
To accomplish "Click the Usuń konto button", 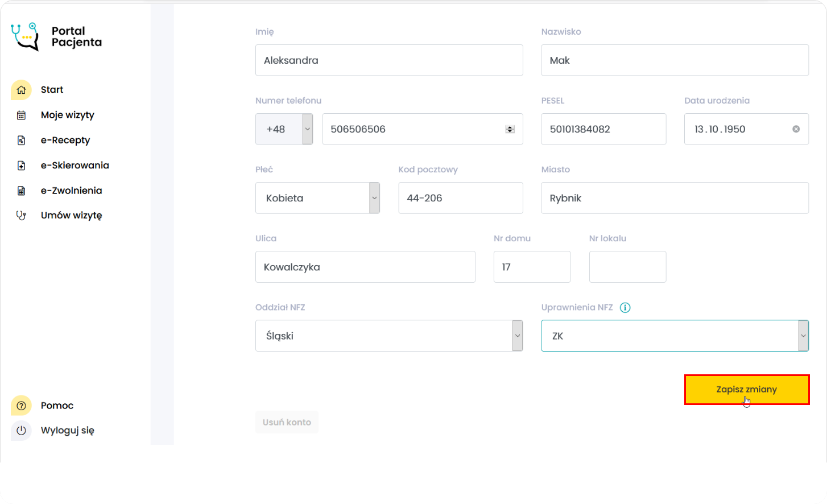I will (x=287, y=422).
